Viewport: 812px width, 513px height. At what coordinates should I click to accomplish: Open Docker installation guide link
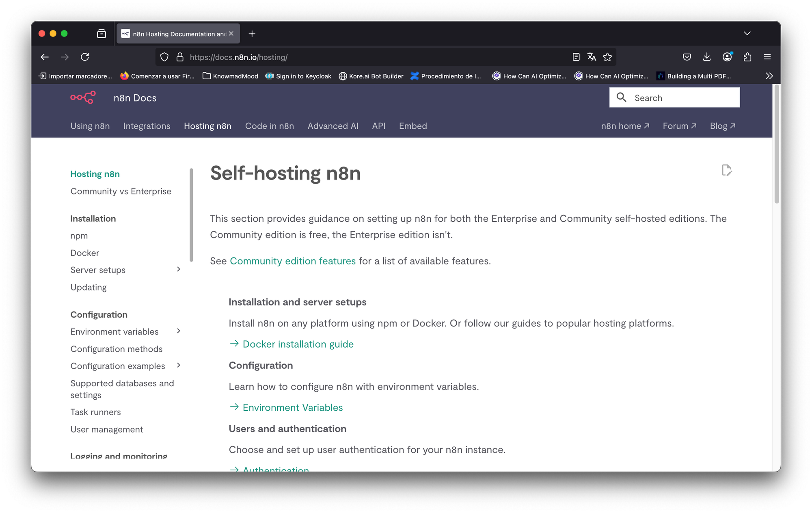pos(298,344)
